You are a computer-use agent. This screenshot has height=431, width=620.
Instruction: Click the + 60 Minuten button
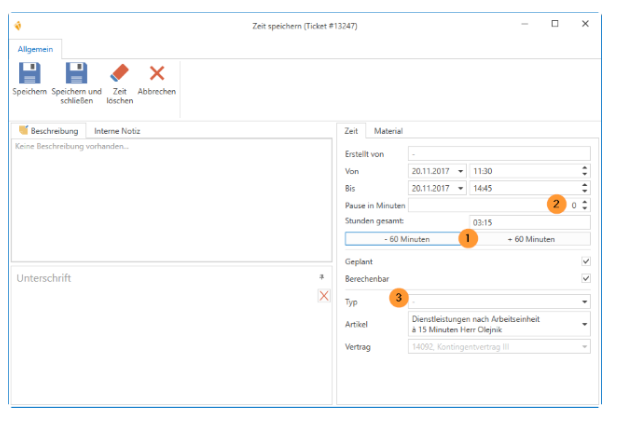531,239
